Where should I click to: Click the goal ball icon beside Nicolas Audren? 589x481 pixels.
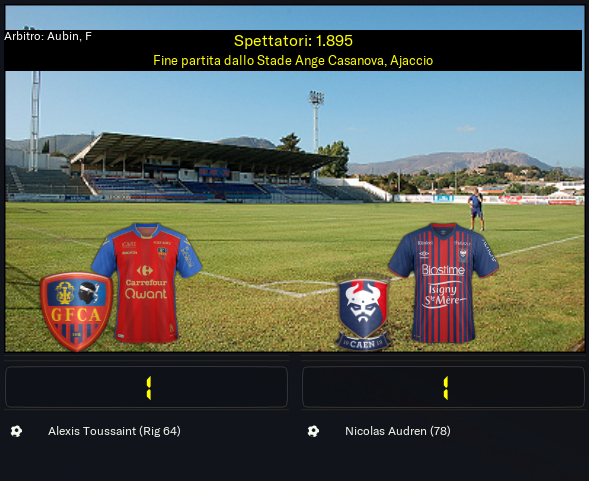313,431
